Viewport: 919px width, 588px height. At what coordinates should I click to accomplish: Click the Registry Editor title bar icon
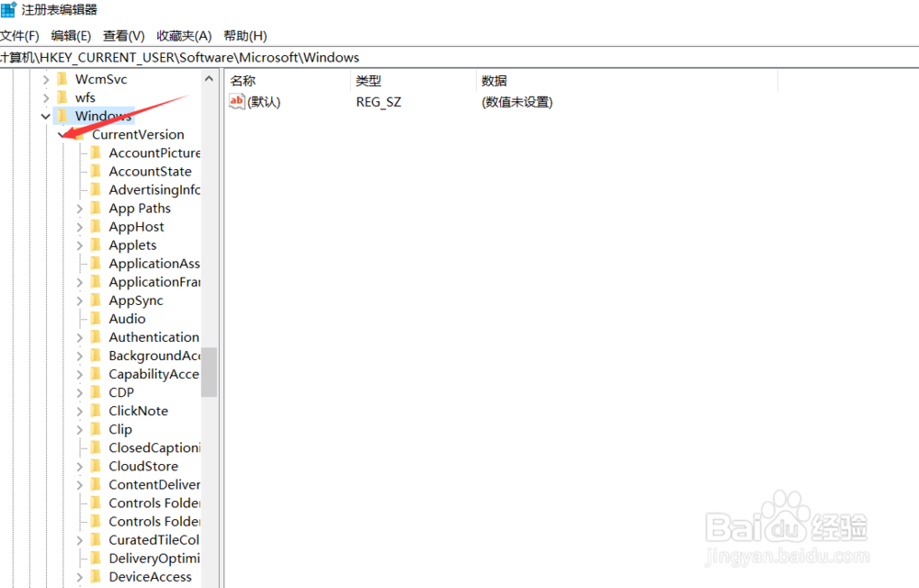click(x=9, y=9)
